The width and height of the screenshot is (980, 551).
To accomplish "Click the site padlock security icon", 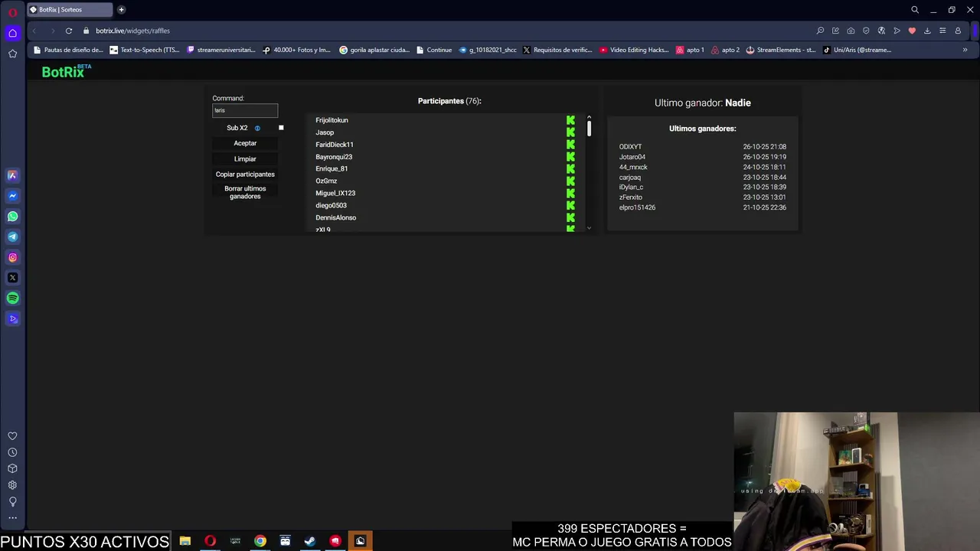I will (87, 31).
